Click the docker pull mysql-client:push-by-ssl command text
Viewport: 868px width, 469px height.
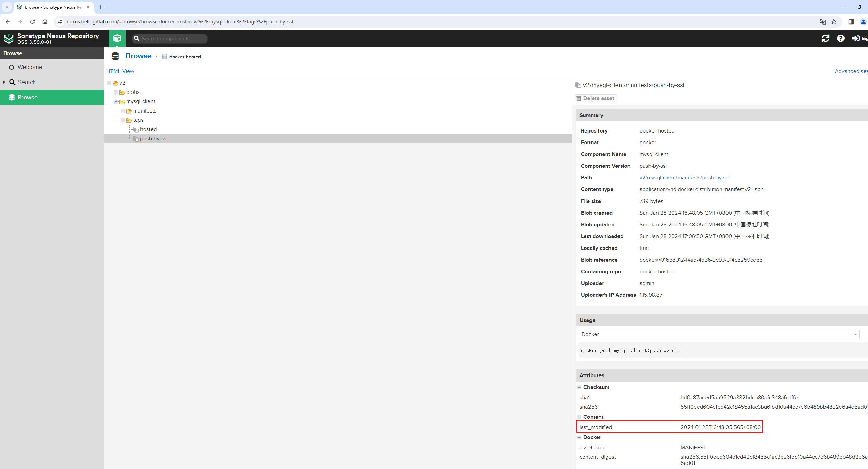630,350
